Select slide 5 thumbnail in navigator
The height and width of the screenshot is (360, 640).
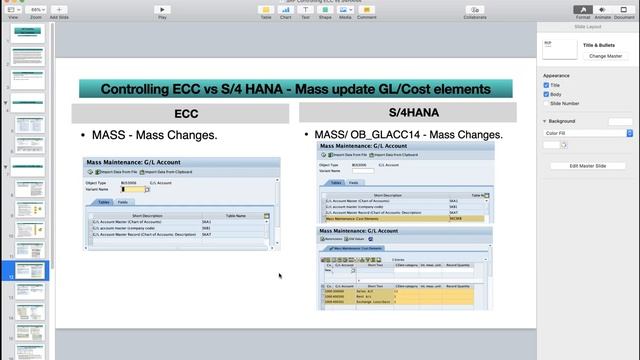point(30,124)
